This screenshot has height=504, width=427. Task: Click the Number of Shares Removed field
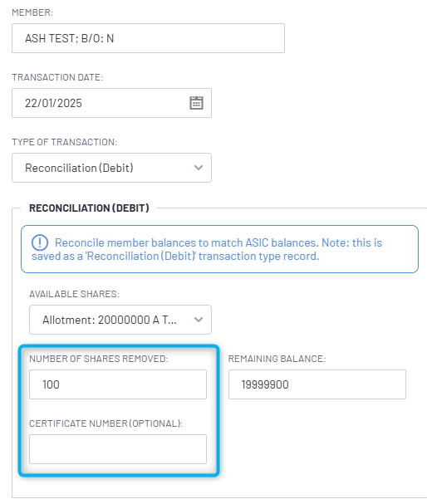pos(118,384)
